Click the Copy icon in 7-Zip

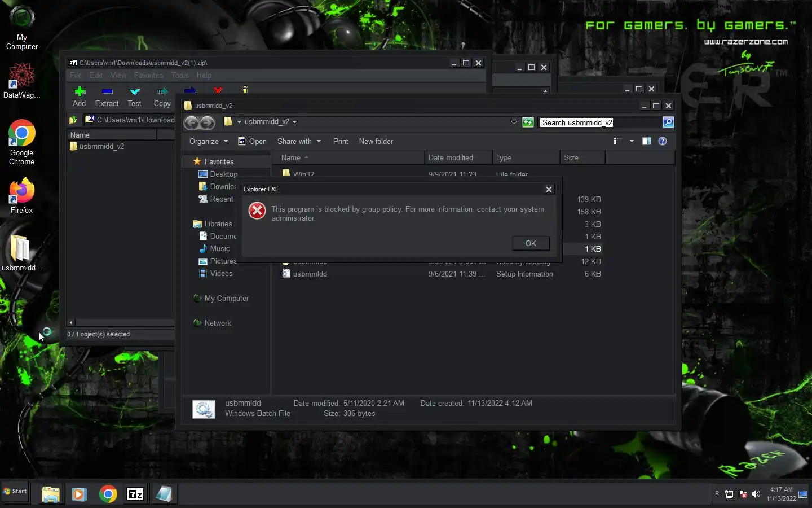click(162, 97)
